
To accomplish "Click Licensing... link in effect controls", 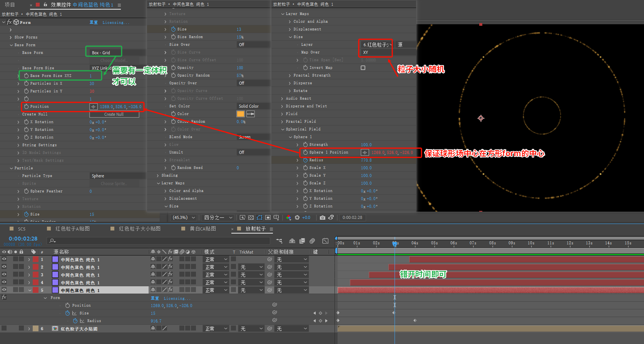I will point(115,23).
